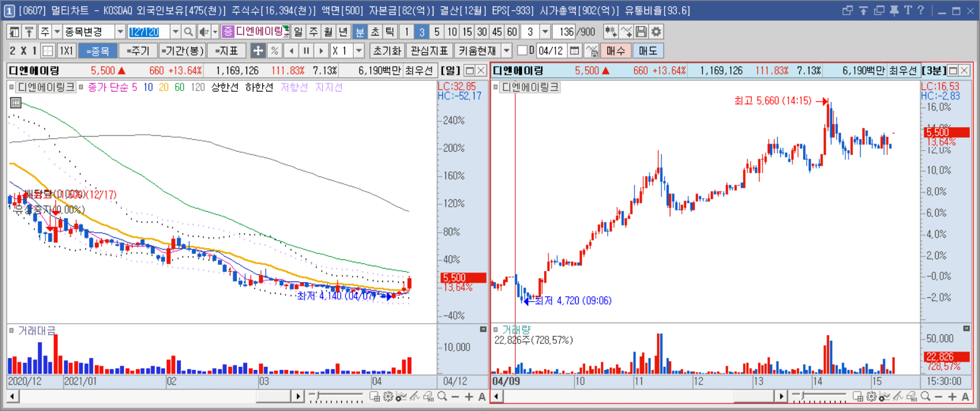Viewport: 980px width, 411px height.
Task: Click the save floppy disk icon
Action: point(641,32)
